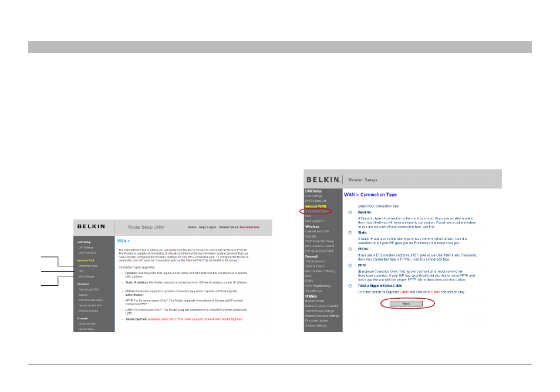Open Restore Previous Settings in Utilities section
The height and width of the screenshot is (392, 560).
(322, 316)
